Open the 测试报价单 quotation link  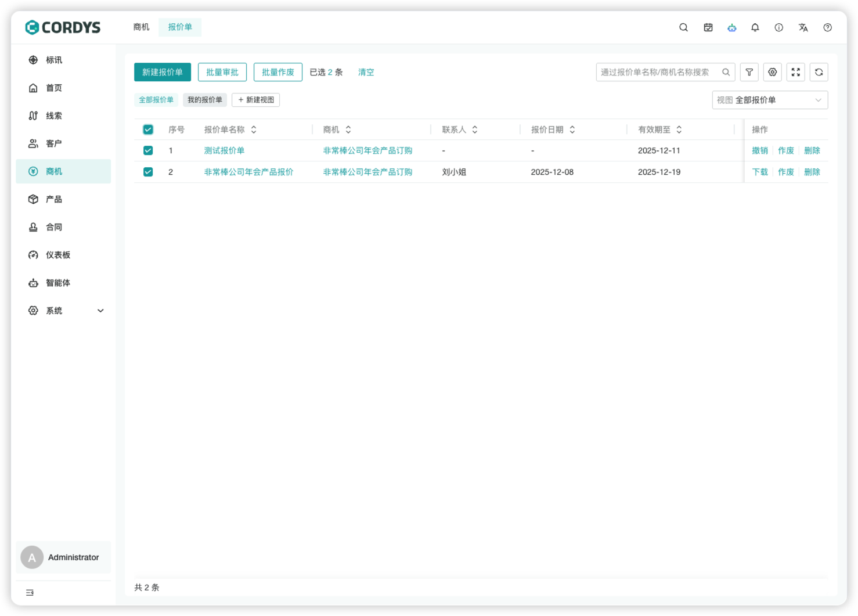coord(224,150)
